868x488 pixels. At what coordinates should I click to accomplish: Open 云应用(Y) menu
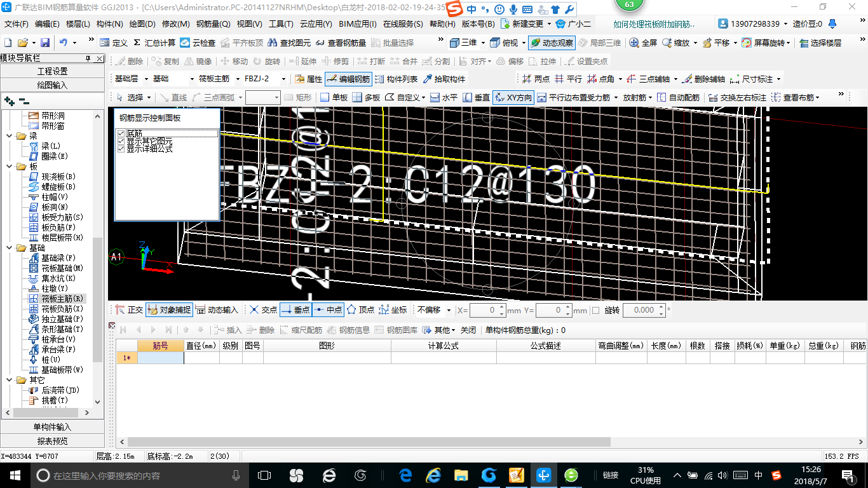(316, 24)
